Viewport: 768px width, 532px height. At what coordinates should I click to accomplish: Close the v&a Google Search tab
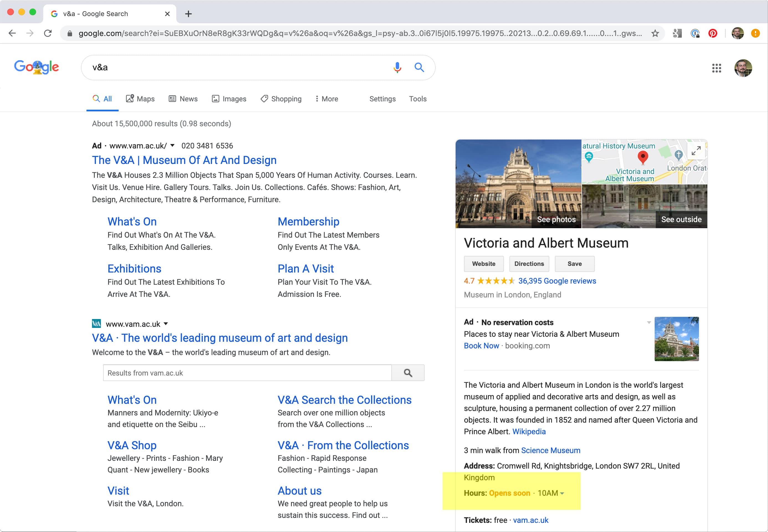(167, 14)
